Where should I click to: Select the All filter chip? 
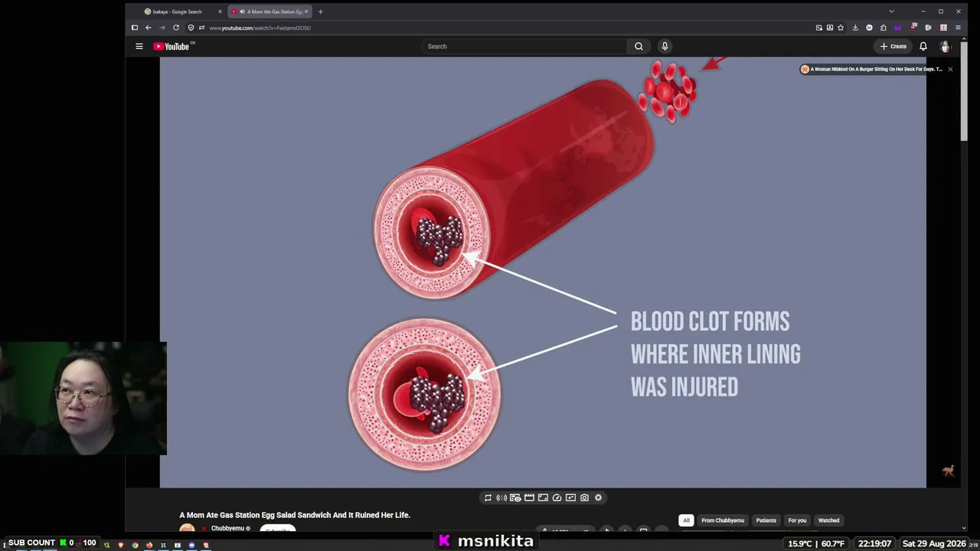686,520
